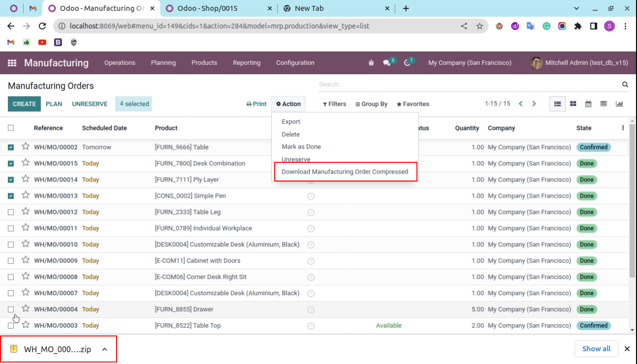Open the browser extensions puzzle icon
This screenshot has height=364, width=637.
578,26
